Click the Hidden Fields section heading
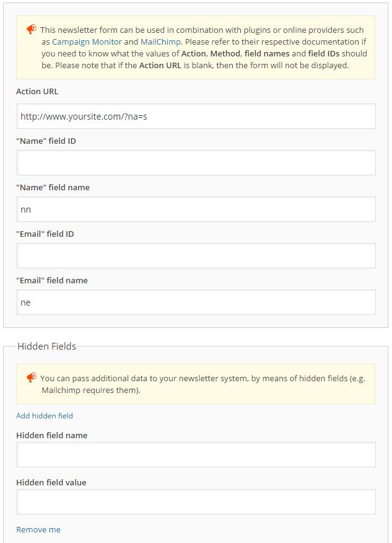The width and height of the screenshot is (392, 543). [x=46, y=347]
